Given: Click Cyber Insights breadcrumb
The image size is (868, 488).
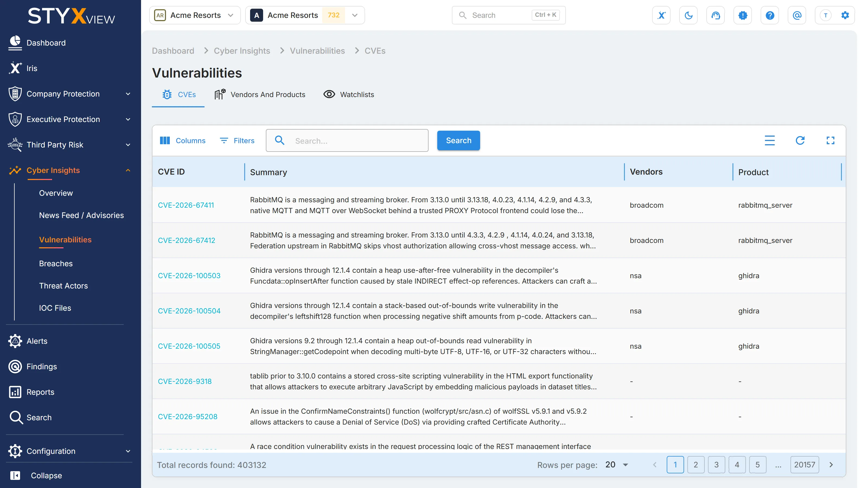Looking at the screenshot, I should 242,50.
